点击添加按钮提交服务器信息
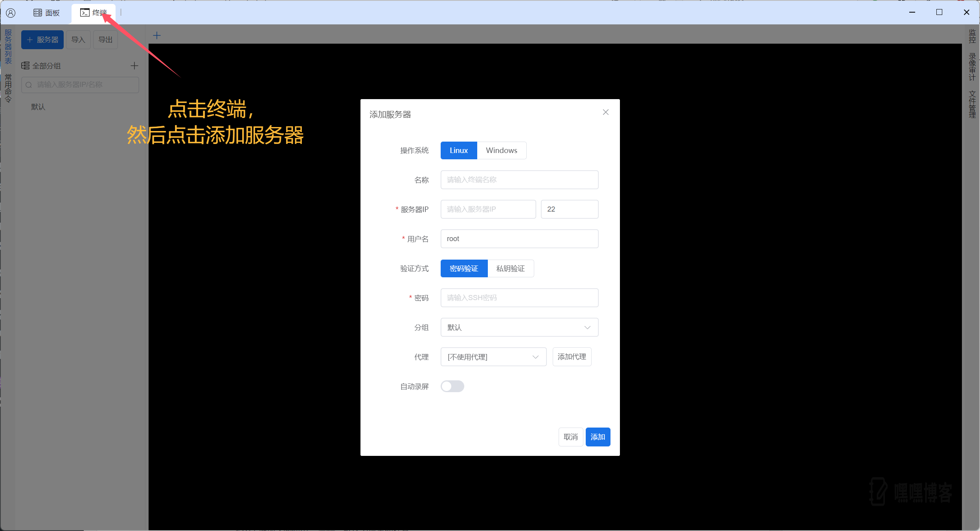The image size is (980, 531). tap(598, 437)
